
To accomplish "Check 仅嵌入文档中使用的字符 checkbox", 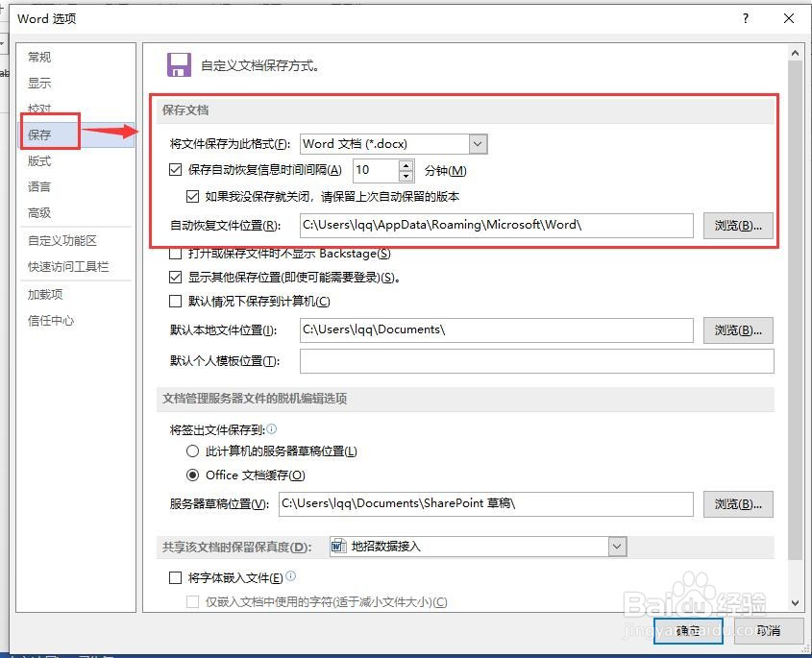I will [x=192, y=601].
